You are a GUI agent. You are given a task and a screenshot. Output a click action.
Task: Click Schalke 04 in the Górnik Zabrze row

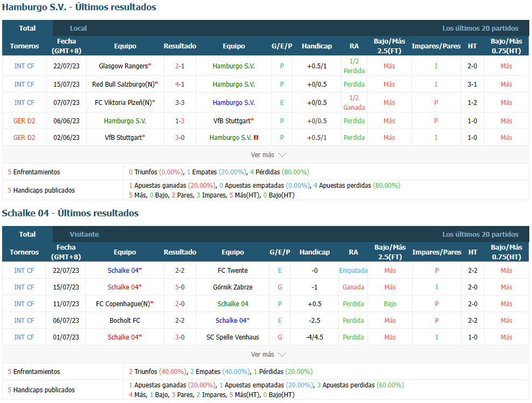click(124, 287)
